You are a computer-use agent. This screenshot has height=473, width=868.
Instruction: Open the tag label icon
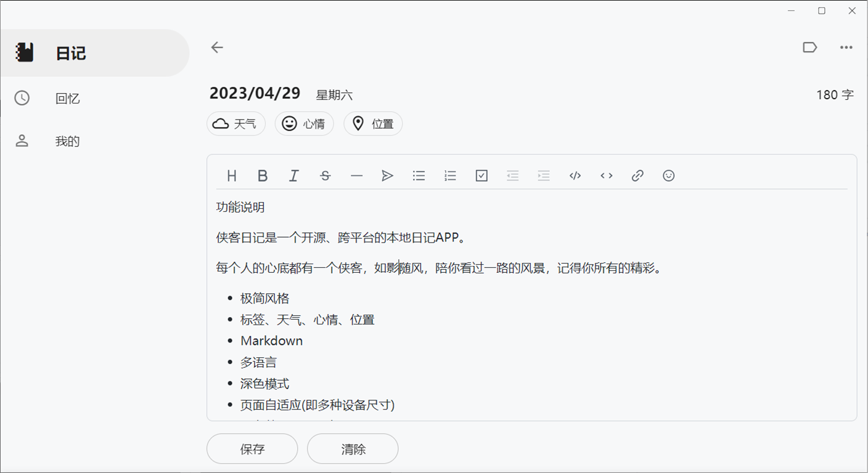[810, 47]
